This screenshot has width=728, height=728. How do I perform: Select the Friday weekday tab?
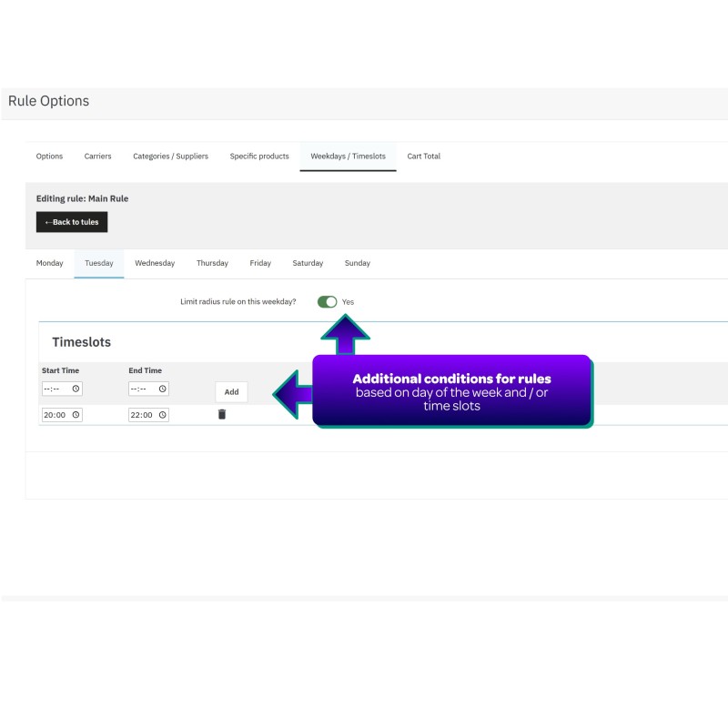pos(260,263)
